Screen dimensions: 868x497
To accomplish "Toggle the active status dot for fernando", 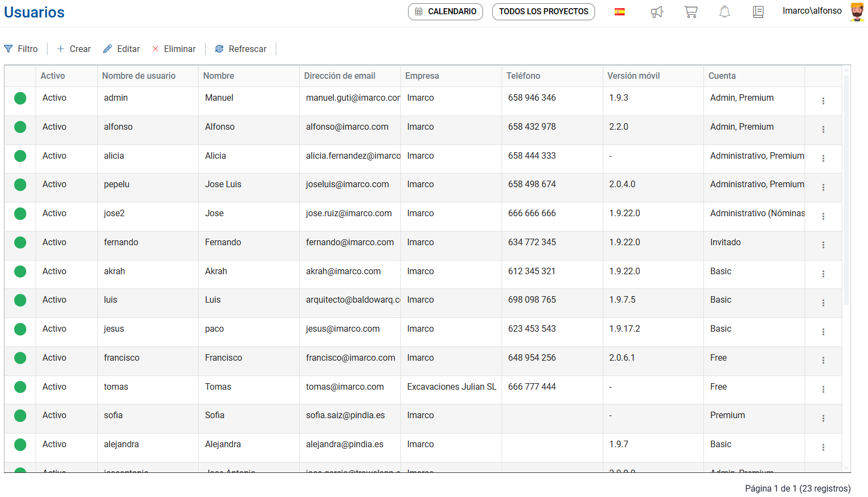I will coord(20,242).
